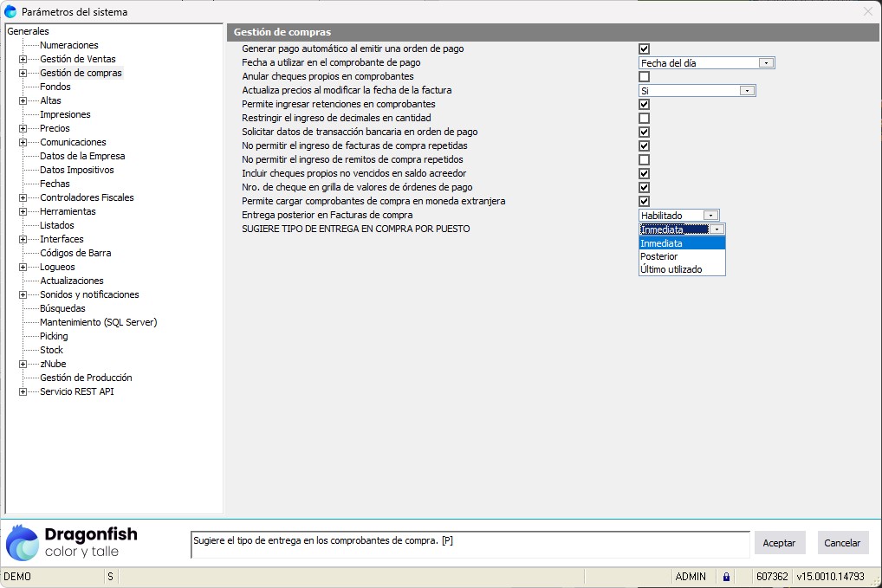
Task: Expand the 'Gestión de Ventas' tree node
Action: click(x=23, y=60)
